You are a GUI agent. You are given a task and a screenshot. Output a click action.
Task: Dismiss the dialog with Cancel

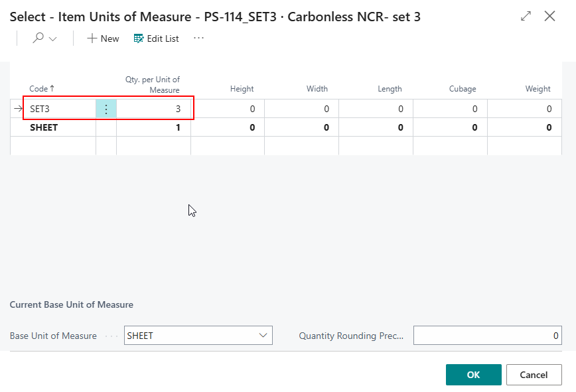pos(534,374)
